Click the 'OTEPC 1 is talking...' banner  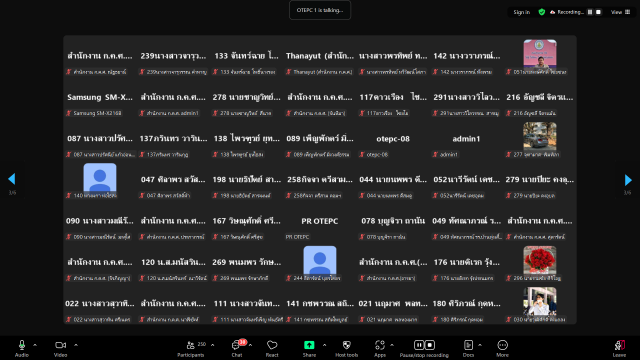pyautogui.click(x=320, y=10)
